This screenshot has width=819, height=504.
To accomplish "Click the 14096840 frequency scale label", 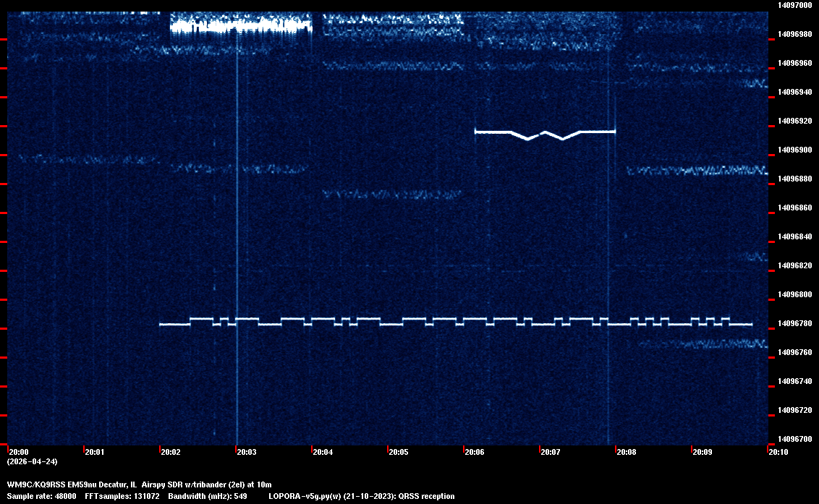I will click(794, 236).
